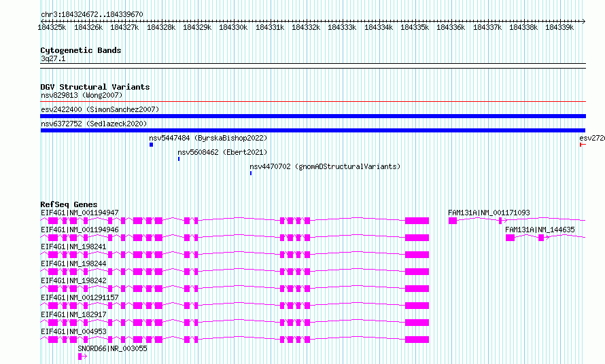Click the large last exon of EIF4G1|NM_001194947

click(x=417, y=221)
